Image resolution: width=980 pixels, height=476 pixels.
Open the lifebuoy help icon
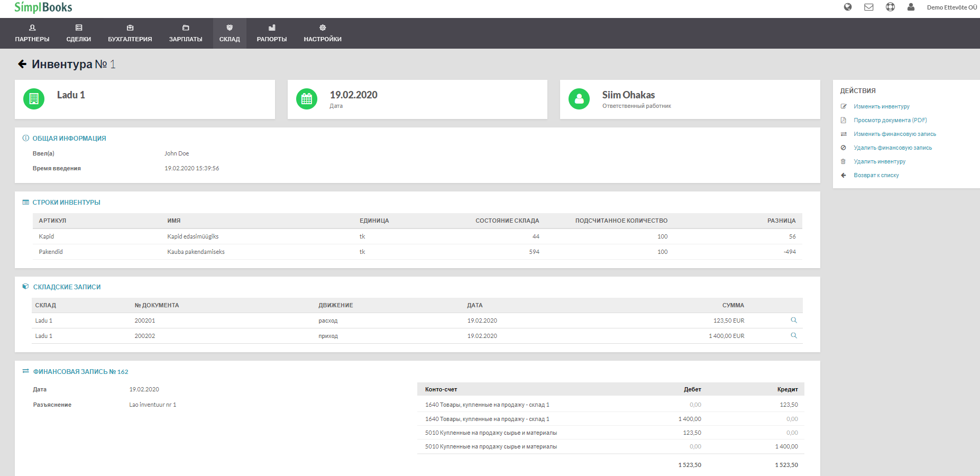click(890, 7)
